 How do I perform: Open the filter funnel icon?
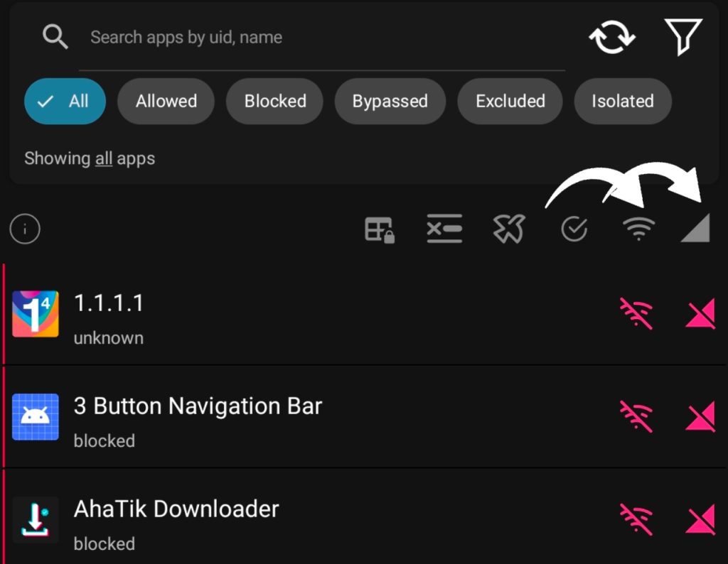pyautogui.click(x=682, y=37)
